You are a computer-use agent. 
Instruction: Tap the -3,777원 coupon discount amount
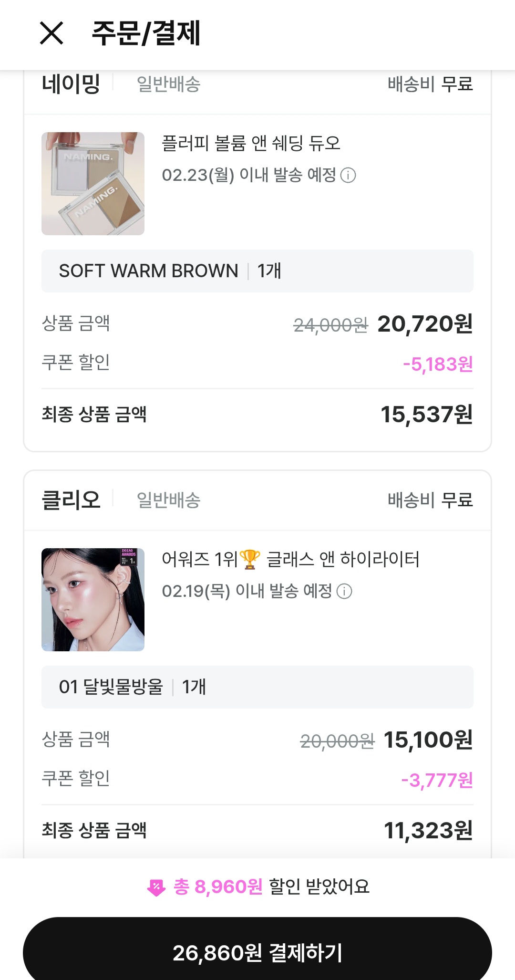click(x=437, y=781)
